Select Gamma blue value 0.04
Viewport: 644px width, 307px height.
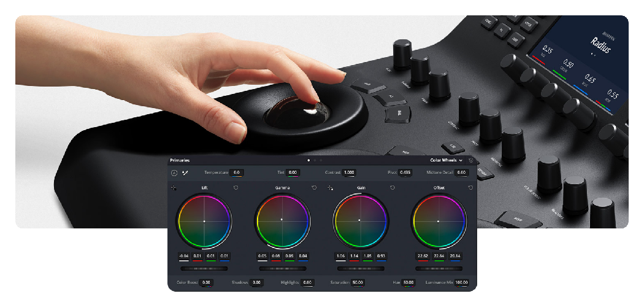(x=303, y=257)
